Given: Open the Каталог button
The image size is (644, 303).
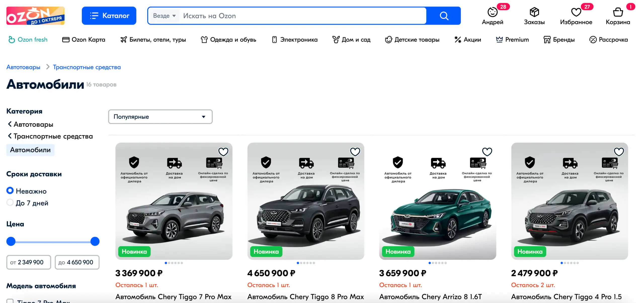Looking at the screenshot, I should (109, 16).
